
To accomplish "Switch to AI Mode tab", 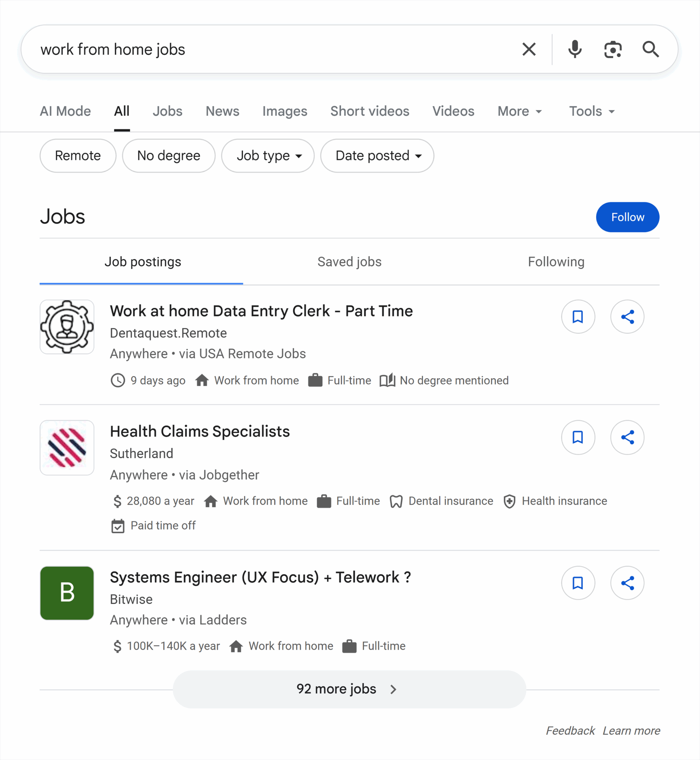I will pyautogui.click(x=65, y=111).
